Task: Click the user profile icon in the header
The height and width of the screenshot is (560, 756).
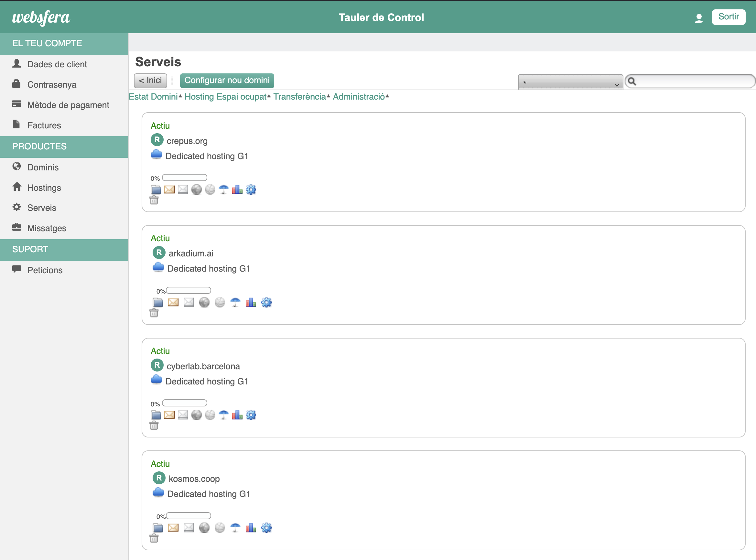Action: point(699,18)
